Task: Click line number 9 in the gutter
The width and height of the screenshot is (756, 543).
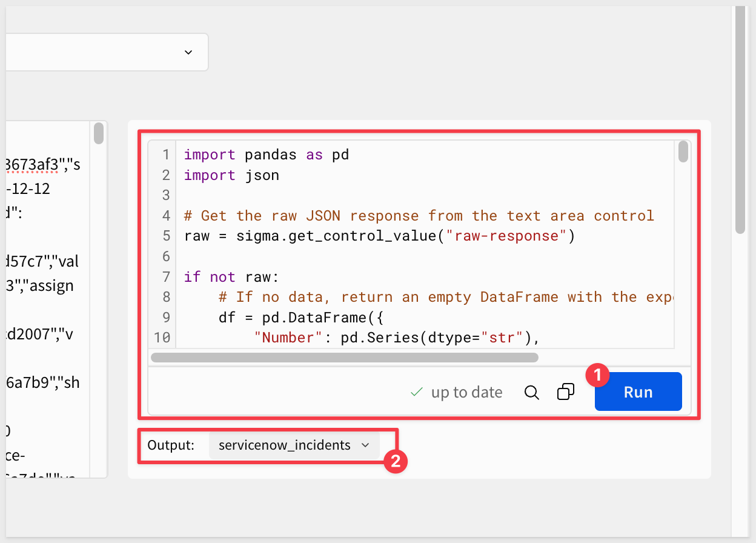Action: pyautogui.click(x=164, y=318)
